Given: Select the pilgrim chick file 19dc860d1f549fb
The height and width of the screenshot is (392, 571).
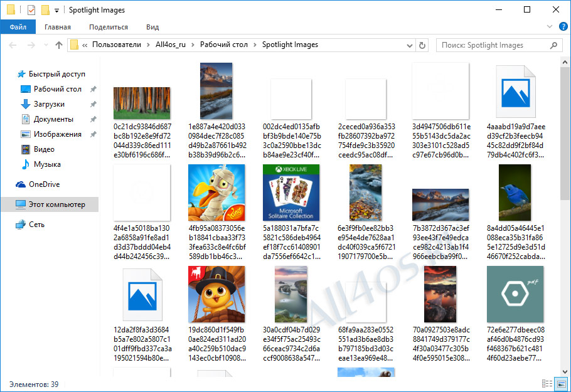Looking at the screenshot, I should (x=216, y=314).
